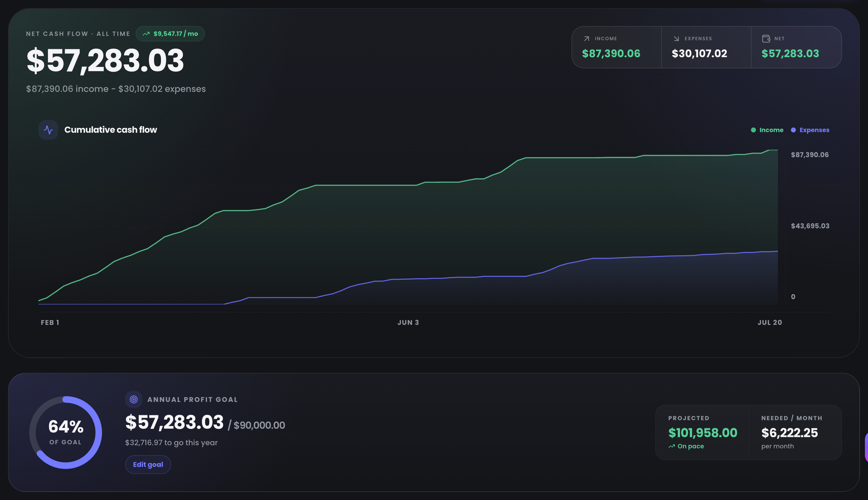This screenshot has width=868, height=500.
Task: Click the On pace trend icon
Action: coord(671,446)
